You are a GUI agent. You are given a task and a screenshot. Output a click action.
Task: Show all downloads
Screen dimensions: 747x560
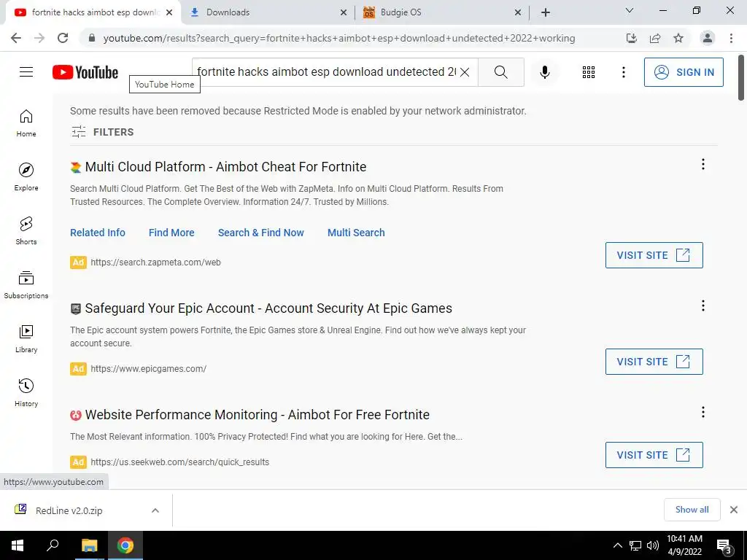tap(692, 510)
